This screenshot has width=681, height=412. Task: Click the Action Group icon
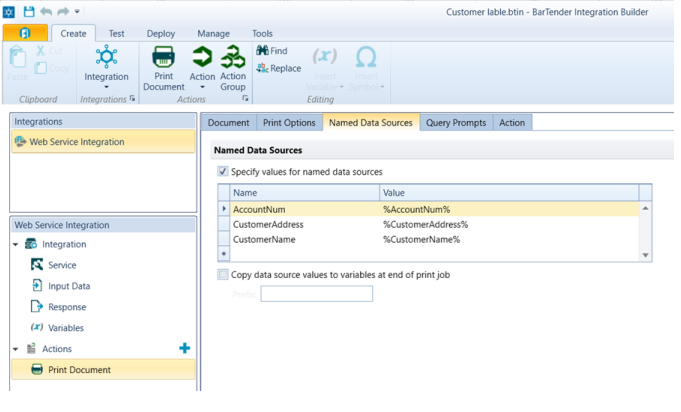pyautogui.click(x=233, y=57)
